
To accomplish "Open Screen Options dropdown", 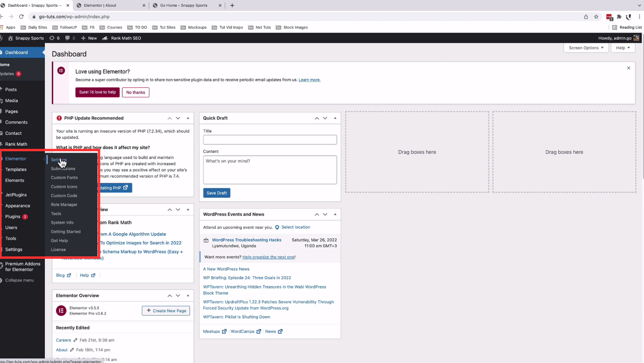I will [586, 48].
